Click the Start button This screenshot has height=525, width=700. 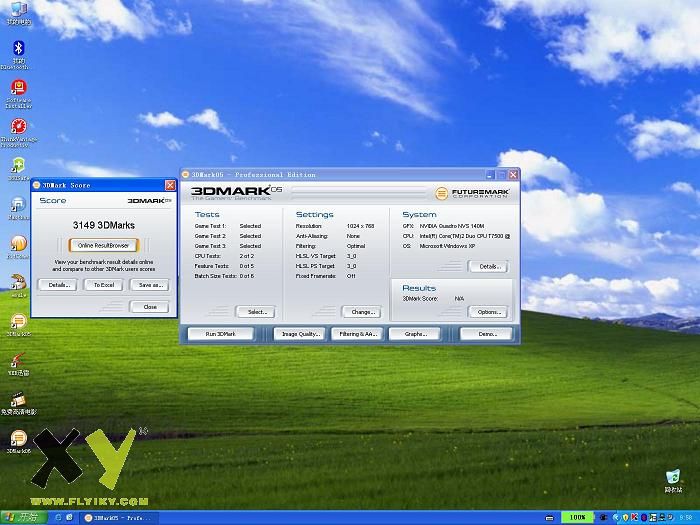[23, 517]
